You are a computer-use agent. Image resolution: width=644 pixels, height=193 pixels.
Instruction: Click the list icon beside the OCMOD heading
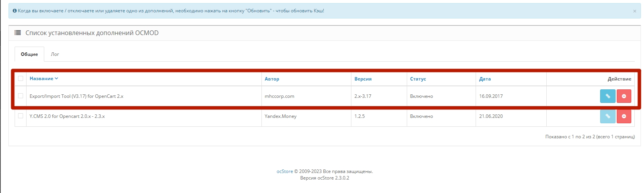tap(18, 33)
